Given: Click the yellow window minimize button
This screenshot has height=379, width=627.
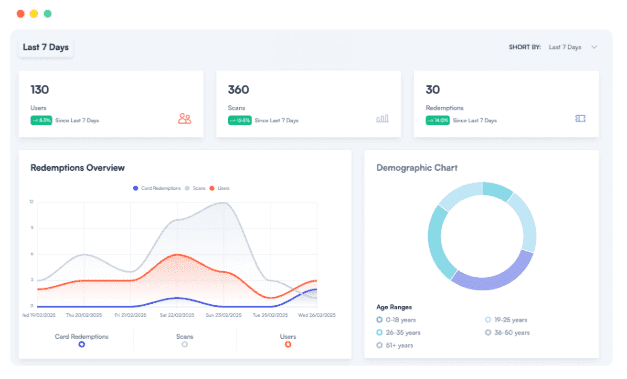Looking at the screenshot, I should click(34, 14).
